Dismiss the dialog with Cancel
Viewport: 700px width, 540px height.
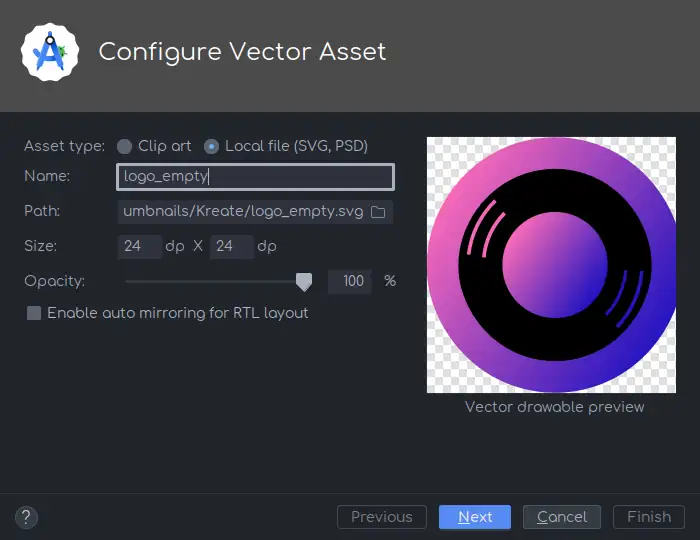562,517
